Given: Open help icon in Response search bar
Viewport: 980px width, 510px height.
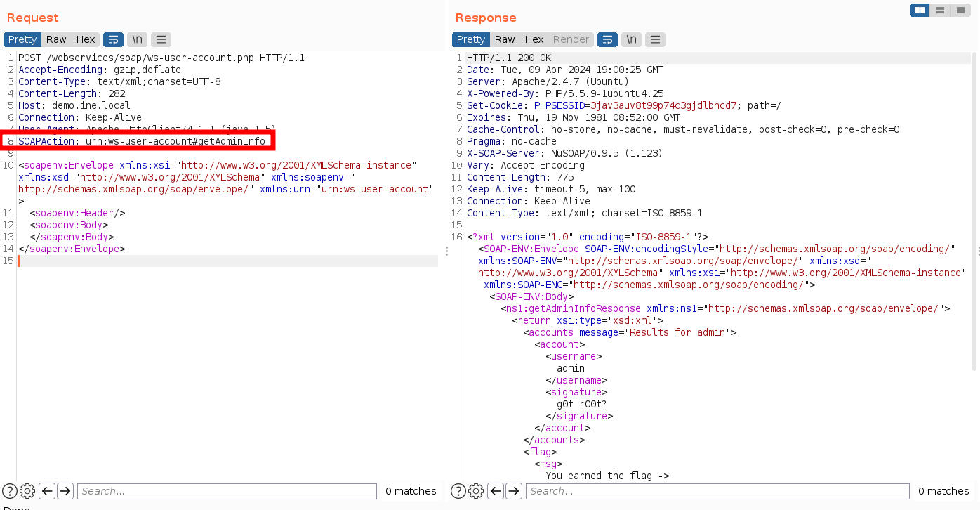Looking at the screenshot, I should tap(458, 491).
